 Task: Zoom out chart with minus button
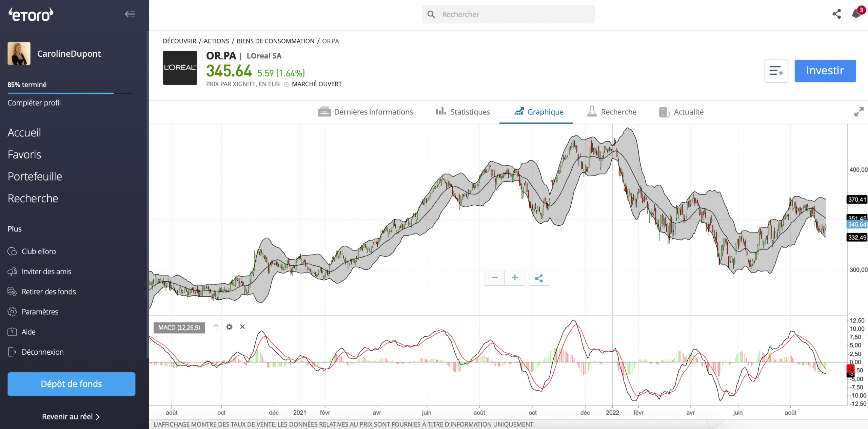pos(494,278)
